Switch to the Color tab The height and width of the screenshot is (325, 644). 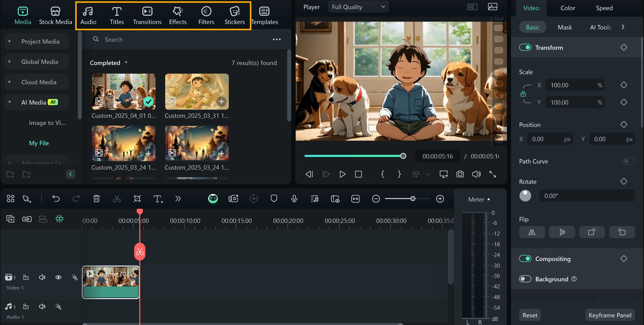point(567,8)
